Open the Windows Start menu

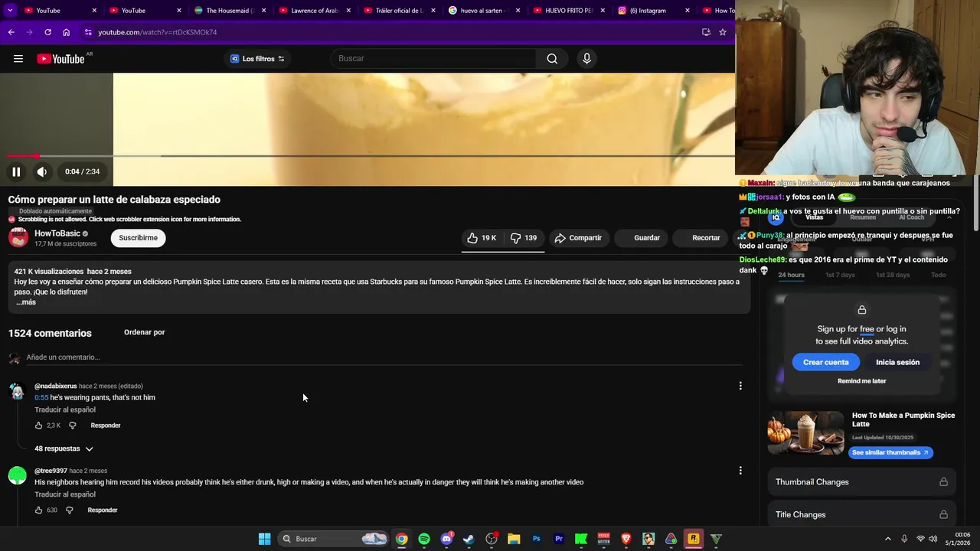coord(264,539)
